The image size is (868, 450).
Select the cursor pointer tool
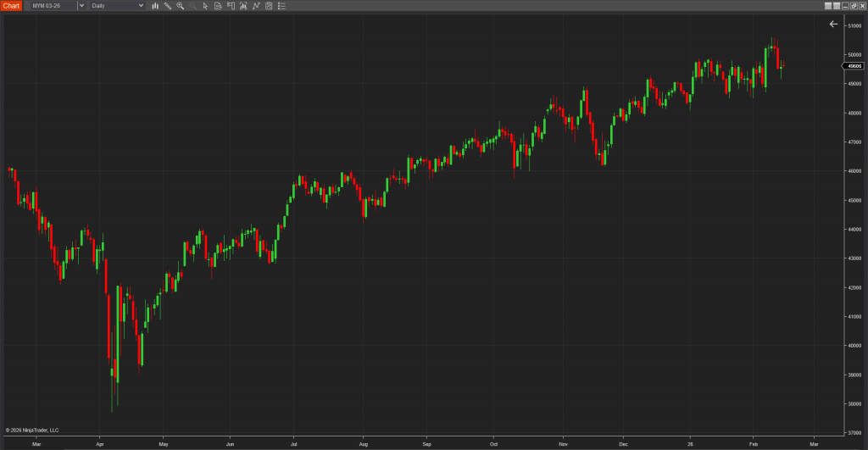tap(205, 6)
